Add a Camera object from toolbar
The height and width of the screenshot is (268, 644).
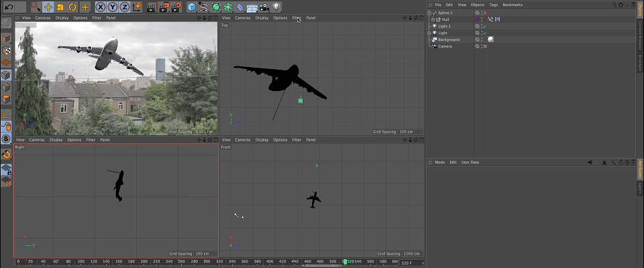coord(264,7)
